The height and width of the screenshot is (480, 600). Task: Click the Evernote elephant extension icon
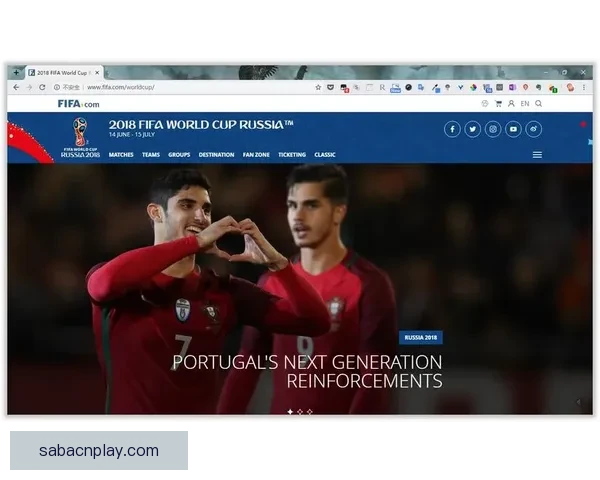pos(539,87)
